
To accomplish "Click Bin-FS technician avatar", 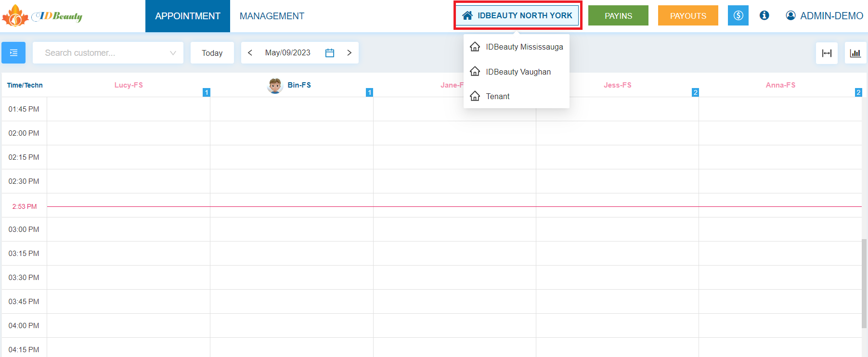I will 275,86.
